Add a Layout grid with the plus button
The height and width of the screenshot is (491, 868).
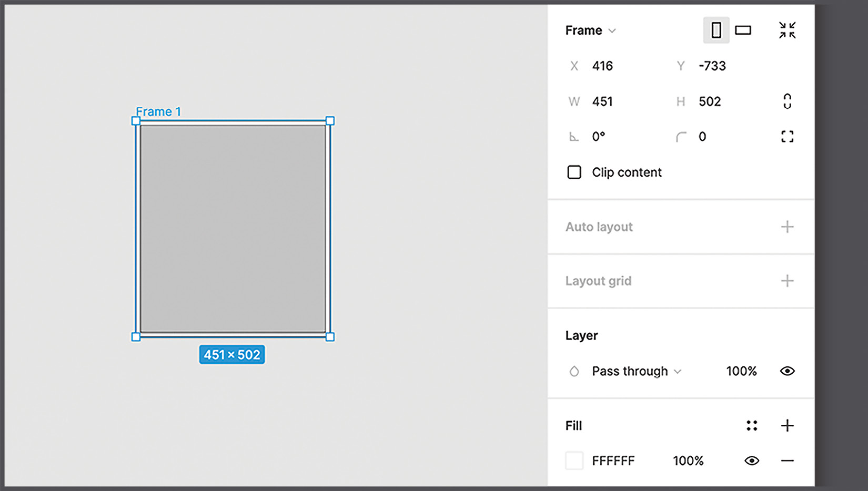pos(788,281)
